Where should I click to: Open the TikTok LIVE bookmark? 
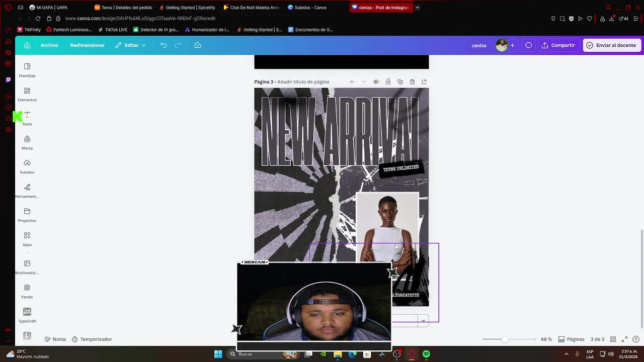(113, 30)
